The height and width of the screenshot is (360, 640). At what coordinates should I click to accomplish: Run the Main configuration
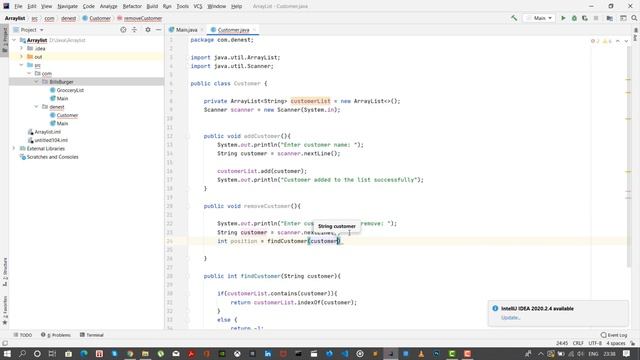[563, 18]
